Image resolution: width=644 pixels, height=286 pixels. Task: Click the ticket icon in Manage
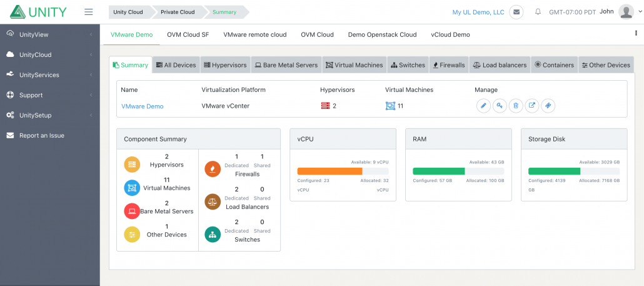point(548,106)
